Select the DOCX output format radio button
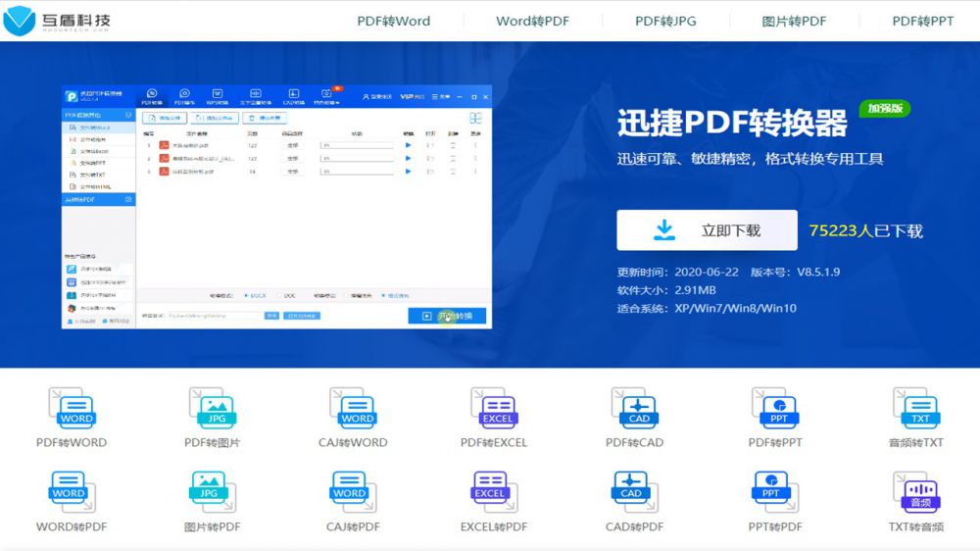This screenshot has width=980, height=551. click(x=245, y=294)
